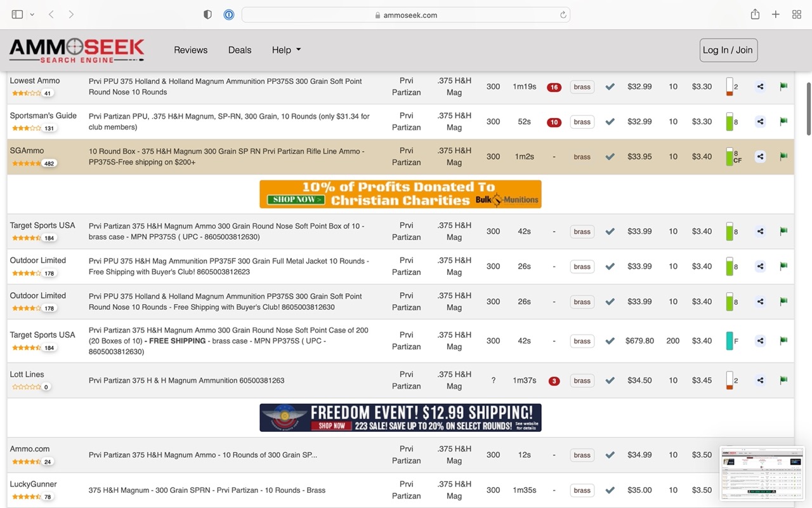The width and height of the screenshot is (812, 508).
Task: Click the red 10 badge on the Sportsman's Guide row
Action: [x=554, y=122]
